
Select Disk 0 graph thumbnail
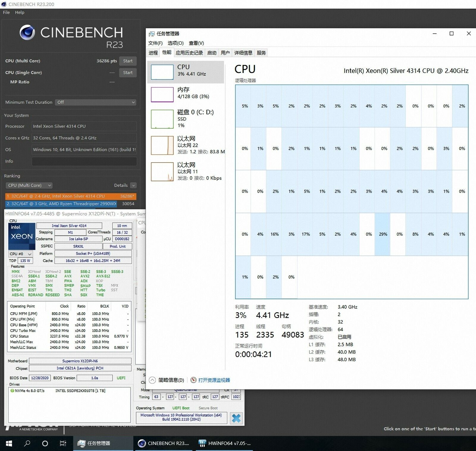point(162,119)
